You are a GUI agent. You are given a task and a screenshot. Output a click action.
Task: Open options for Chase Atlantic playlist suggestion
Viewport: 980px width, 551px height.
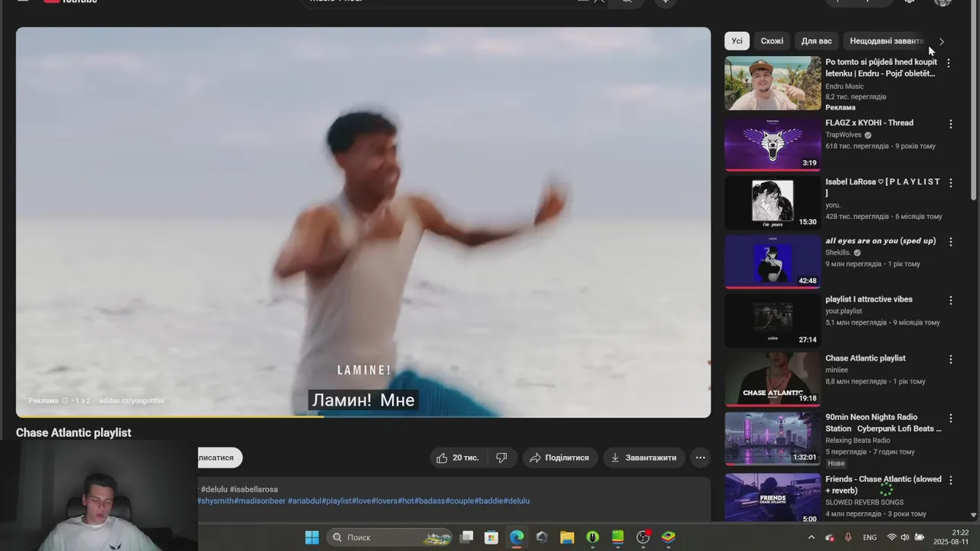pos(951,360)
